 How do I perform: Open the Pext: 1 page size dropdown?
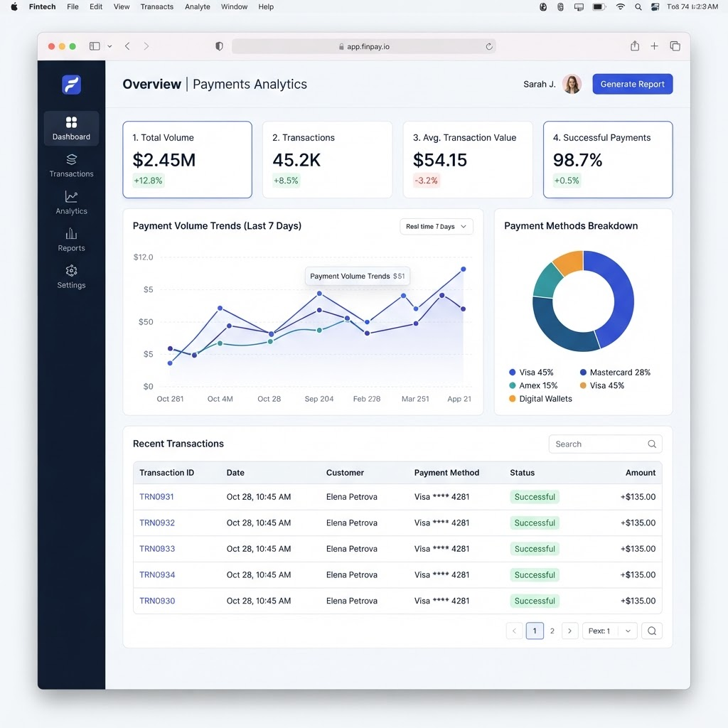coord(609,631)
